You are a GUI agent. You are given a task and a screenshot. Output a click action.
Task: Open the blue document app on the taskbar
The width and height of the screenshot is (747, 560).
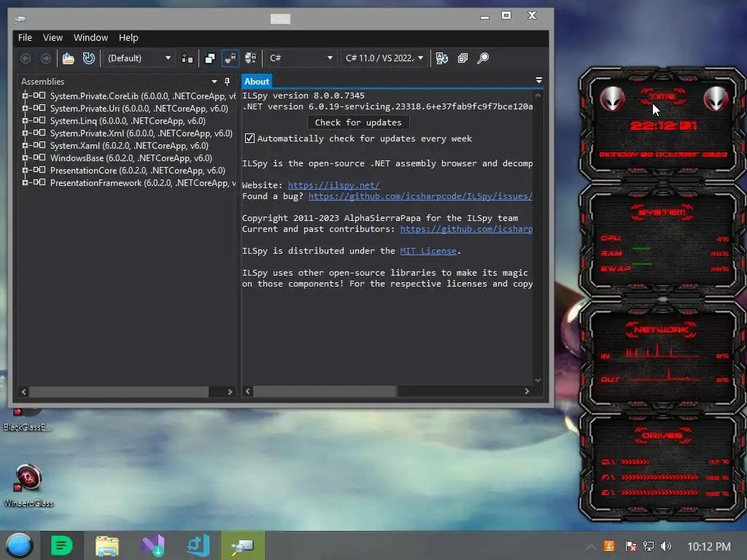click(x=198, y=545)
